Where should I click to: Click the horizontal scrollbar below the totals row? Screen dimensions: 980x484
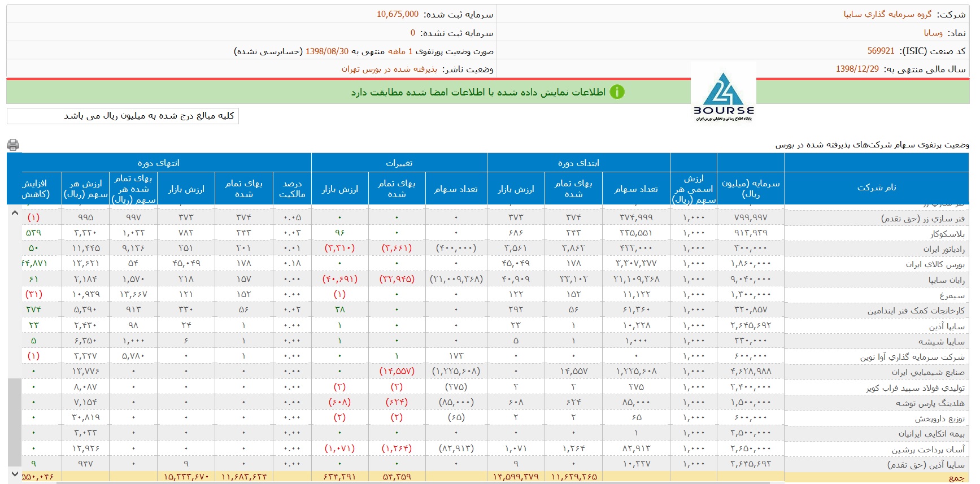coord(395,482)
